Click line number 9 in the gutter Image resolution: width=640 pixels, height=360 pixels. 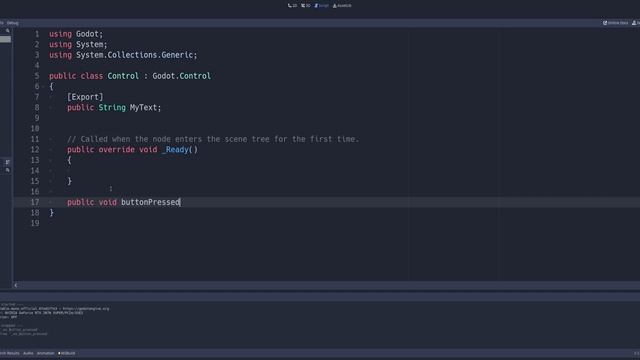(37, 118)
